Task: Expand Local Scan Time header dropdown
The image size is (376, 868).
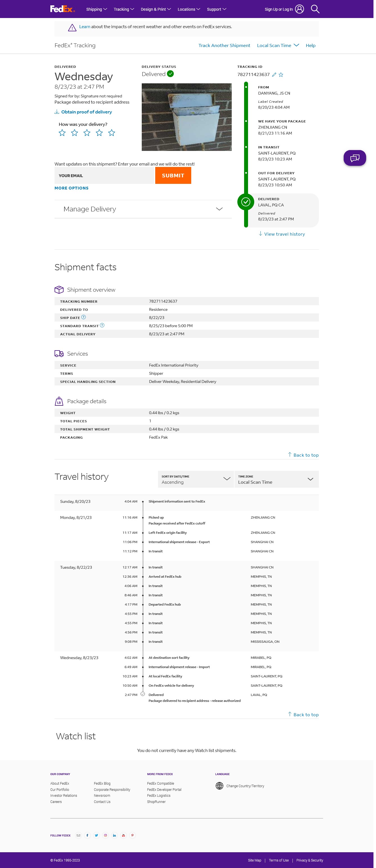Action: tap(278, 46)
